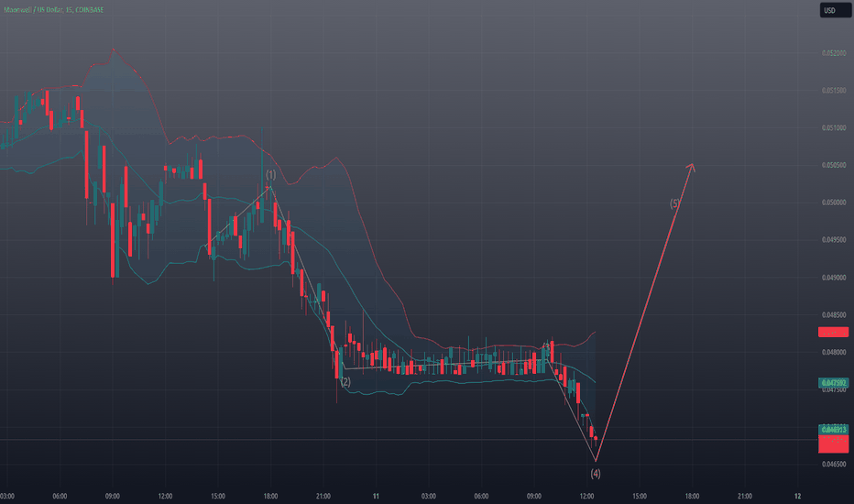854x504 pixels.
Task: Select the Elliott wave (4) label
Action: 596,474
